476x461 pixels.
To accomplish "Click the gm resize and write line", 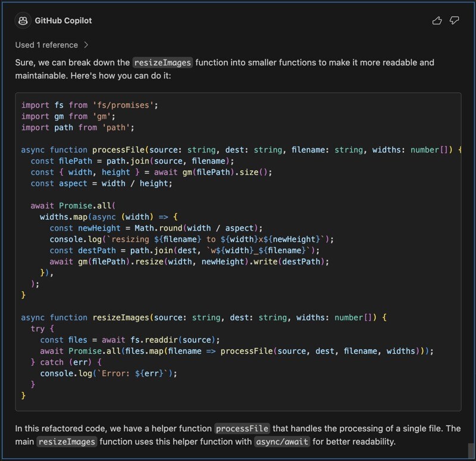I will point(189,262).
